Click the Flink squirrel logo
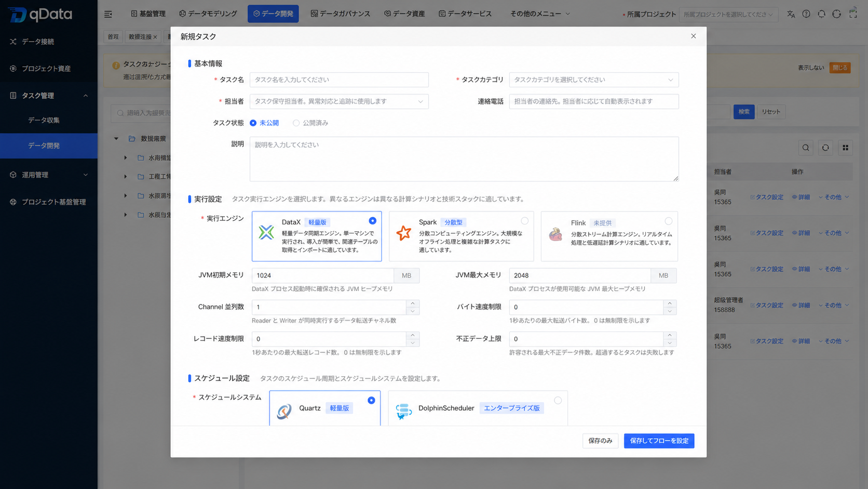The image size is (868, 489). click(555, 234)
